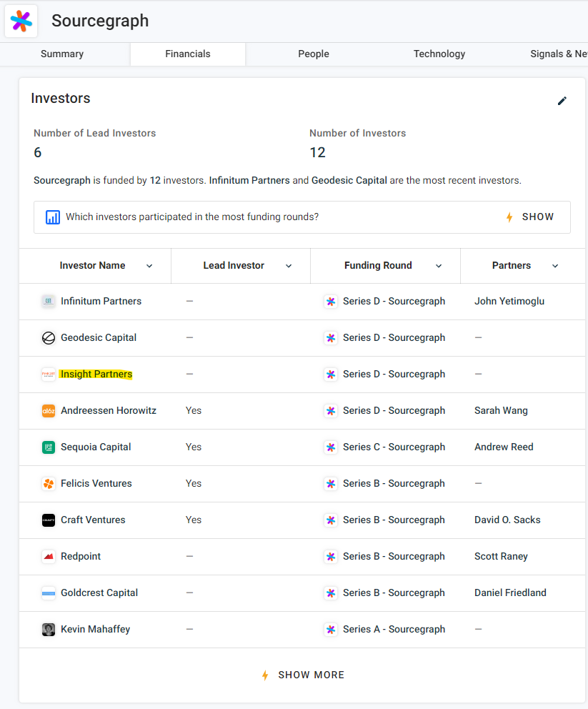The height and width of the screenshot is (709, 588).
Task: Click the Insight Partners logo icon
Action: 49,374
